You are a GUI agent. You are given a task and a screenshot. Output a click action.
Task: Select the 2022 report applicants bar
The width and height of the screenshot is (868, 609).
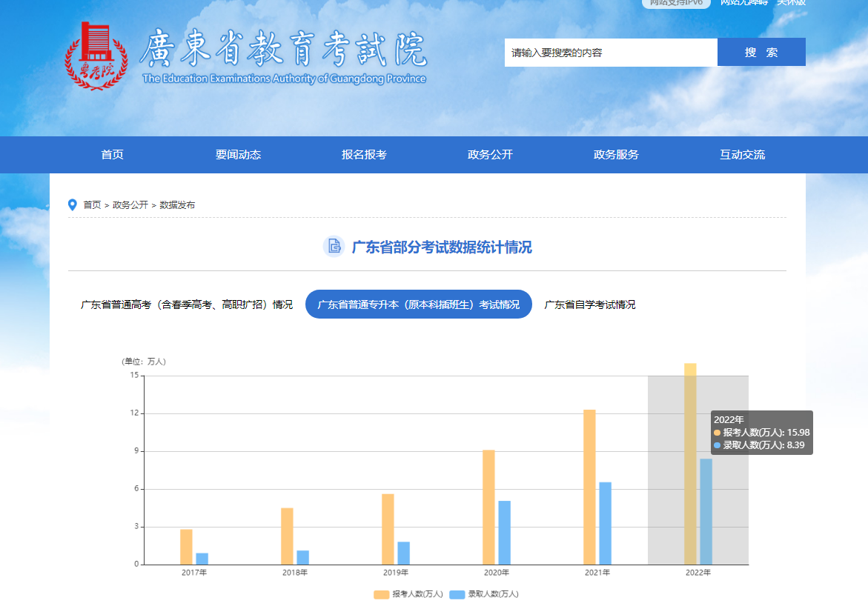[688, 459]
